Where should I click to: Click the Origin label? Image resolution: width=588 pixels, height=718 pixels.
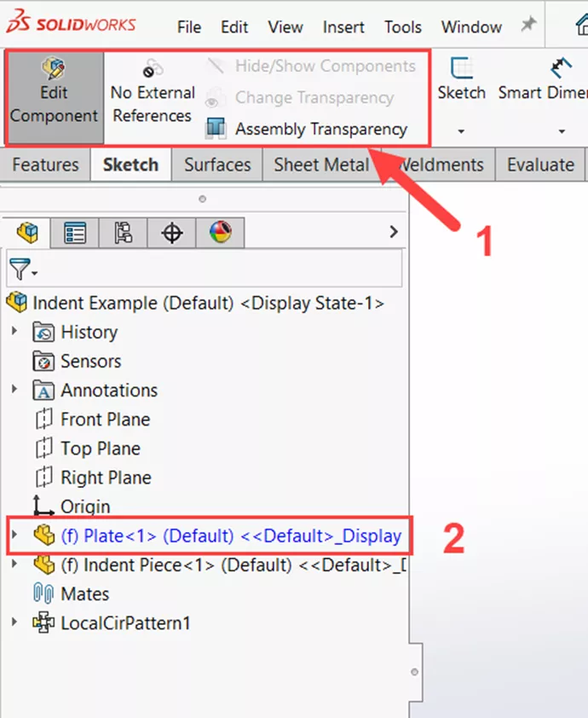(85, 507)
